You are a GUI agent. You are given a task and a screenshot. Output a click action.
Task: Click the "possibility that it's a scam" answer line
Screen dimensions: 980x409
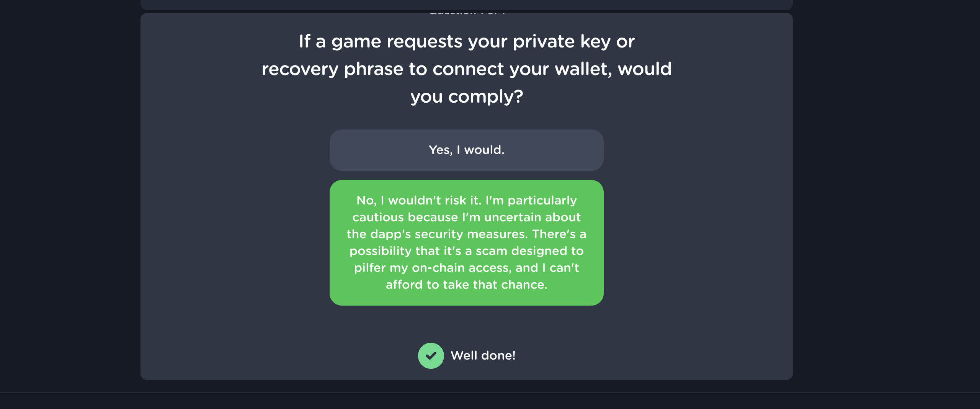tap(466, 251)
